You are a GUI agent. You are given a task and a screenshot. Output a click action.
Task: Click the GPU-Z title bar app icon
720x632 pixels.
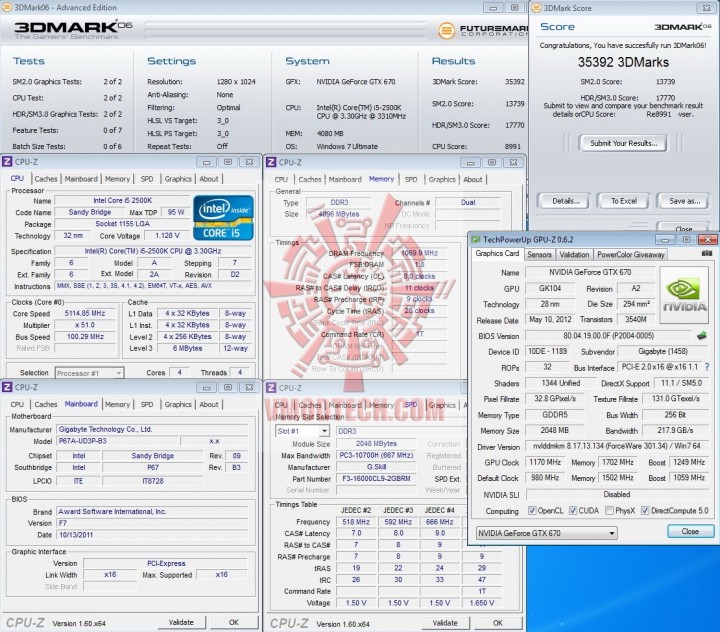[475, 239]
